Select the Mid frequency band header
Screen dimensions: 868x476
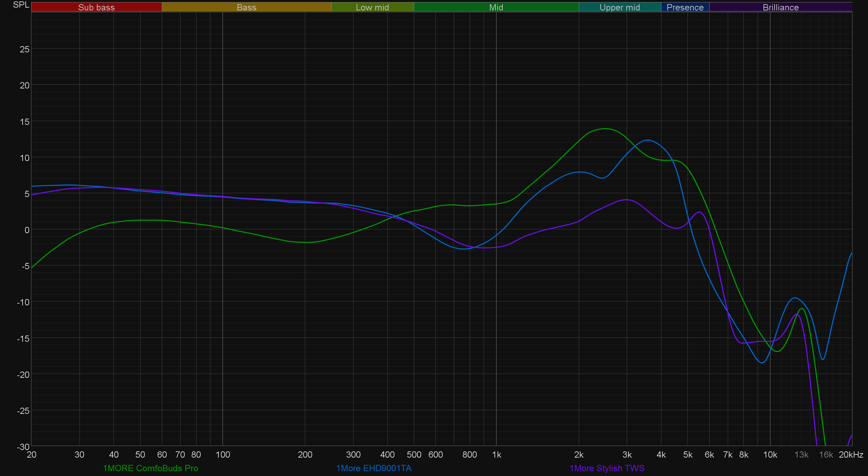tap(496, 7)
